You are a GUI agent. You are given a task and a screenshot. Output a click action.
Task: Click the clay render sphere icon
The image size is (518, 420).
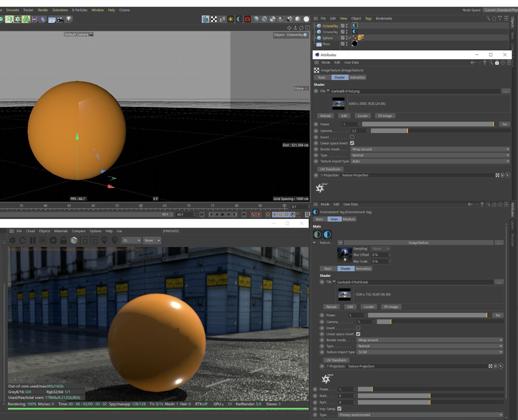74,240
